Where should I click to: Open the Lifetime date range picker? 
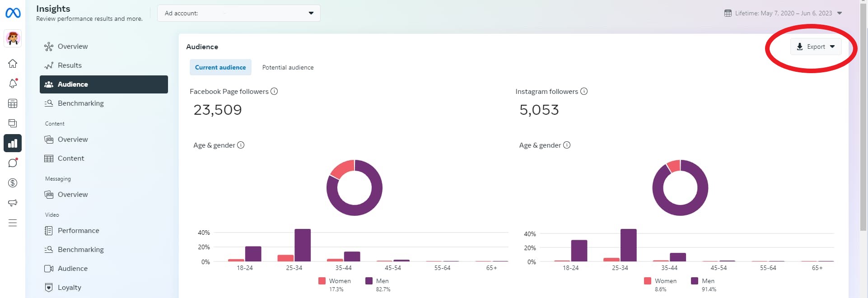(x=783, y=13)
